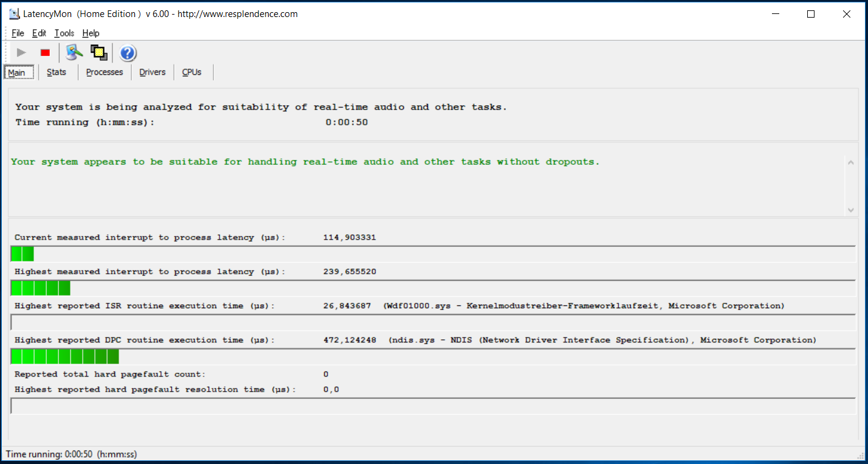The height and width of the screenshot is (464, 868).
Task: Open the Edit menu
Action: [39, 33]
